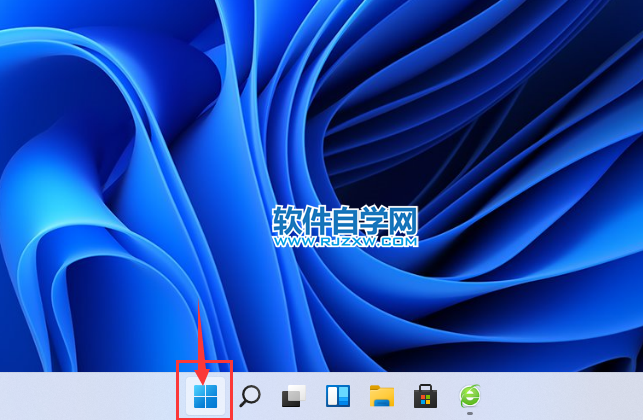Image resolution: width=643 pixels, height=420 pixels.
Task: Click the taskbar Search magnifier icon
Action: point(250,396)
